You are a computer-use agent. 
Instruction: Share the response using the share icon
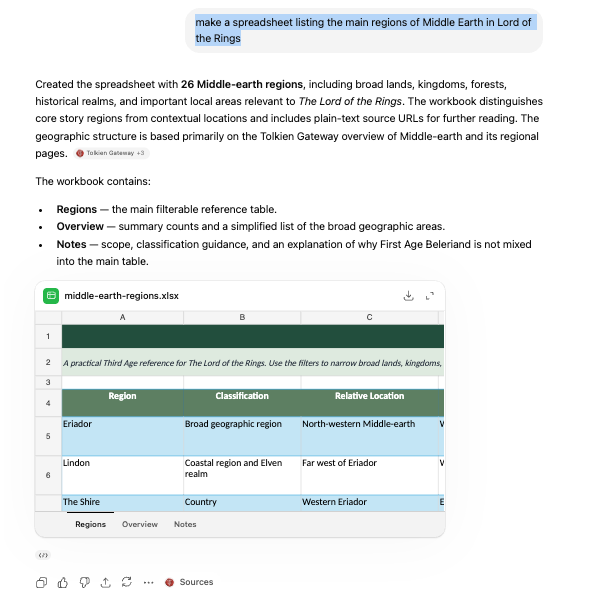106,582
